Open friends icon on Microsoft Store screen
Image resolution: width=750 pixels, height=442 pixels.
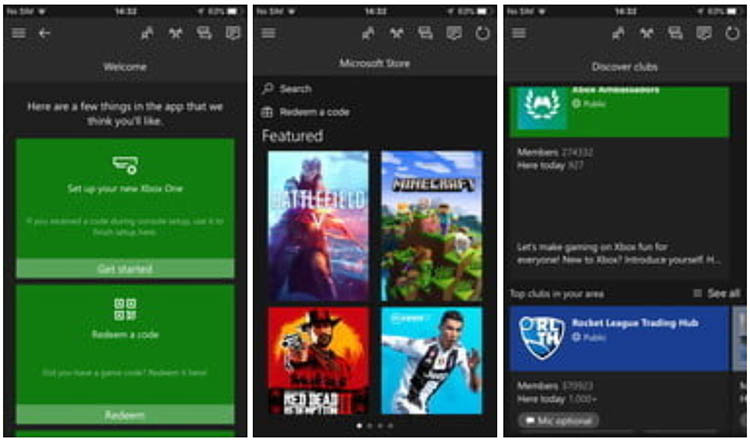(368, 33)
